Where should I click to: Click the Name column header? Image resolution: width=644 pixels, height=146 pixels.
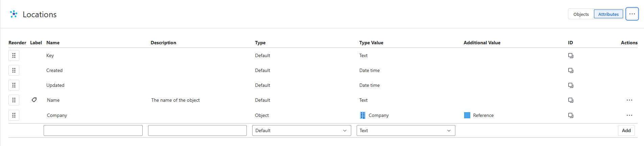(x=53, y=43)
